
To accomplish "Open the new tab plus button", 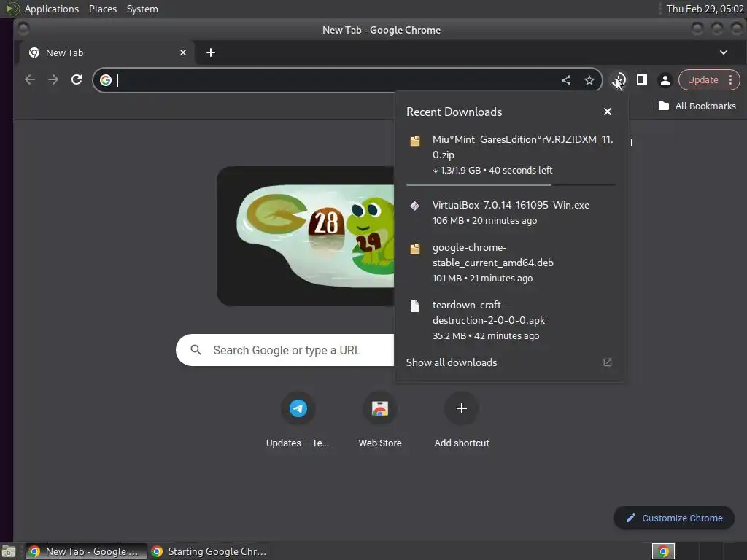I will [x=211, y=52].
